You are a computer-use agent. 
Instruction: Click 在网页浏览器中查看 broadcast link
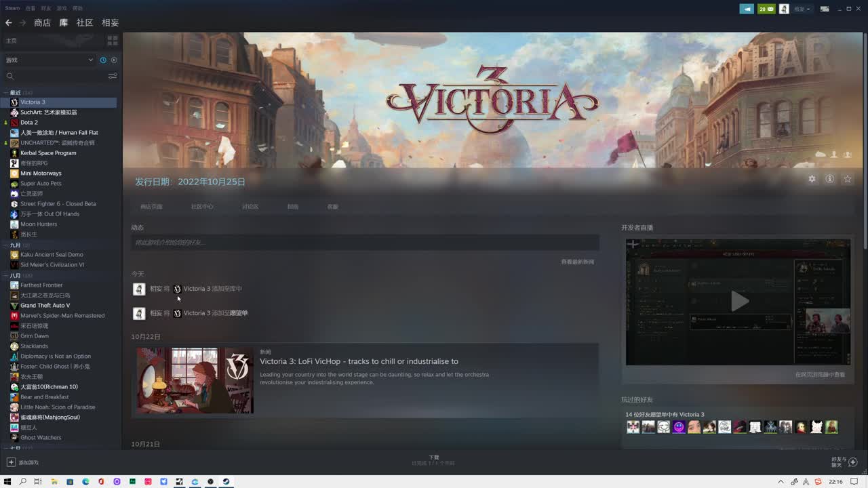point(820,374)
